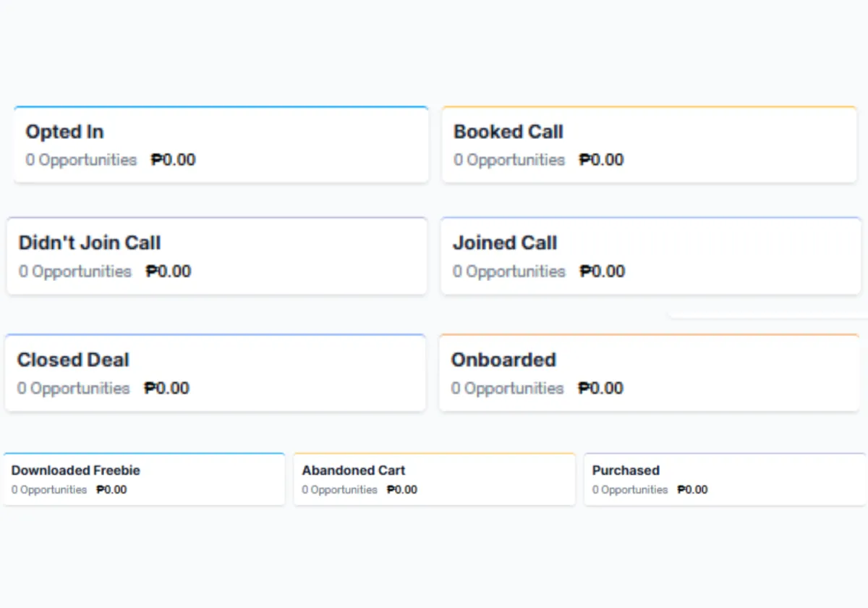Click the Closed Deal stage title
This screenshot has width=868, height=608.
tap(73, 360)
